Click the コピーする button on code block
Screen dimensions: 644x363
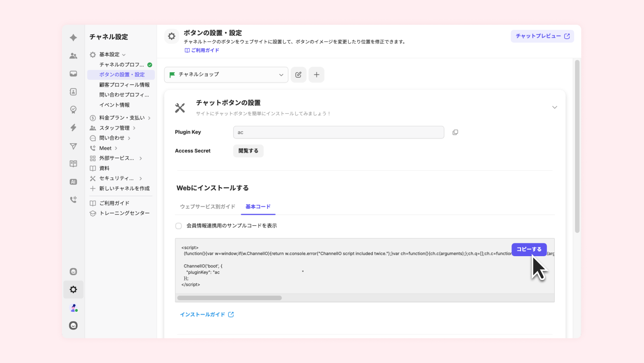(529, 250)
